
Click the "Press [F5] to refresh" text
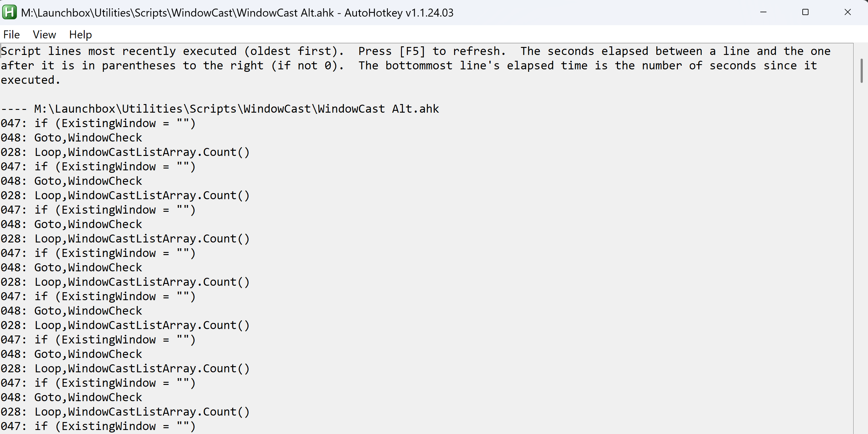(431, 51)
